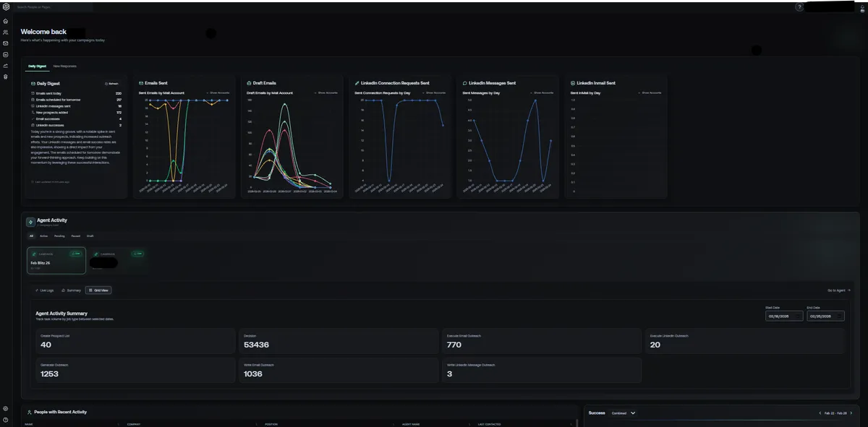
Task: Filter agent activity by Draft
Action: [x=90, y=236]
